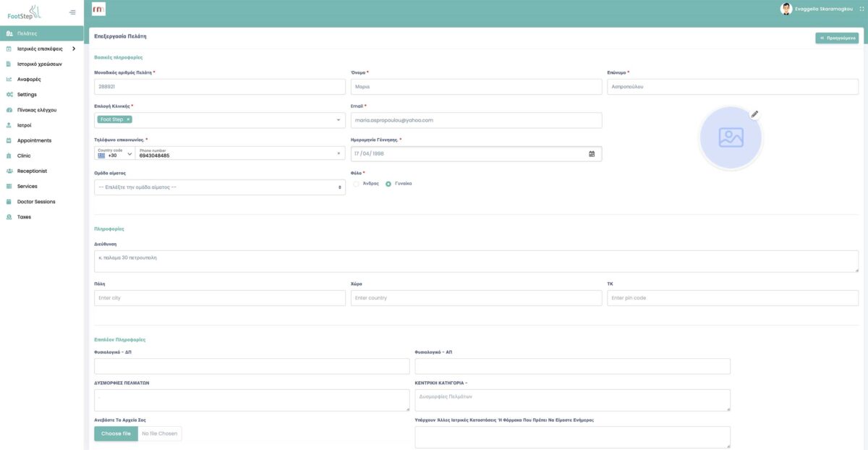Click the Προηγούμενο back button

pos(837,38)
